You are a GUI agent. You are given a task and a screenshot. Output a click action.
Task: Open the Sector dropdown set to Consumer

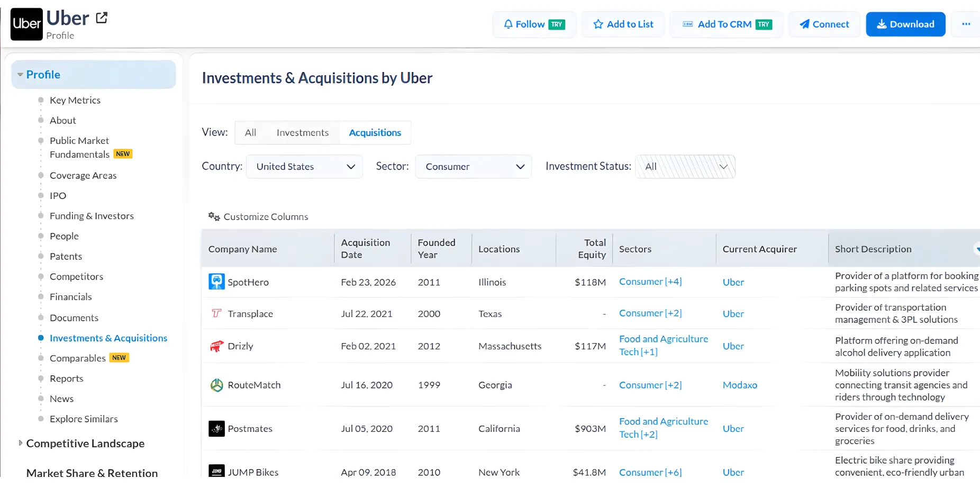click(x=473, y=167)
